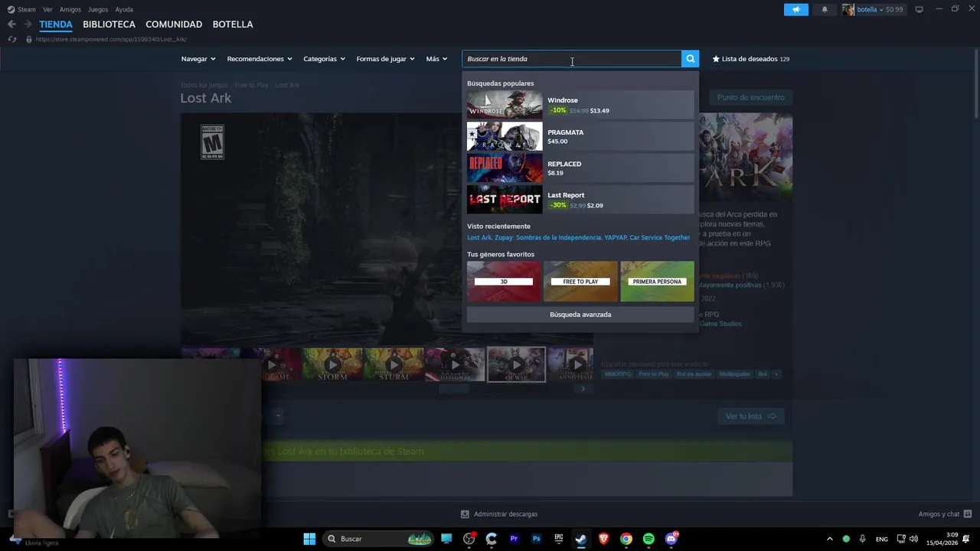Click the Manage downloads icon
This screenshot has height=551, width=980.
point(465,514)
